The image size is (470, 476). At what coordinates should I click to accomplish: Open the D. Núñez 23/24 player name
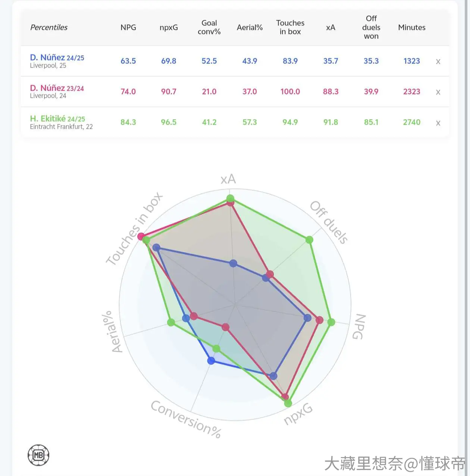(57, 88)
